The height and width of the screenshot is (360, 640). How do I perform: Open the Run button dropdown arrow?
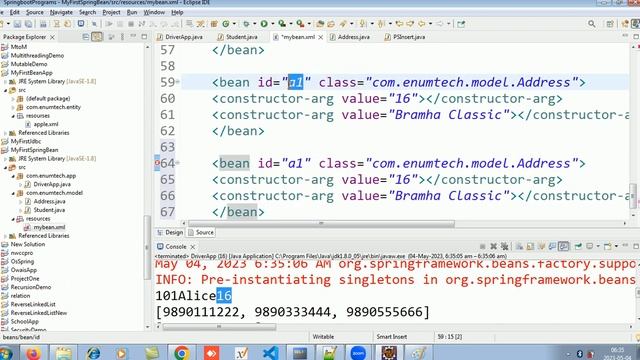(272, 24)
